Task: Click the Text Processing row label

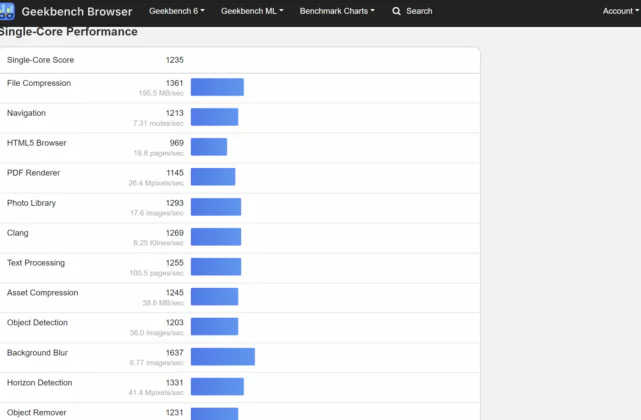Action: (x=36, y=263)
